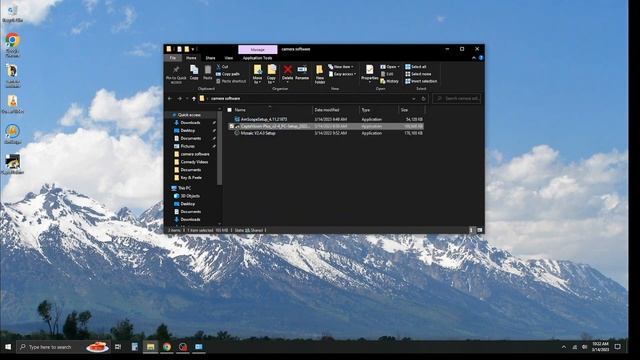Click Paste shortcut in the ribbon
Viewport: 640px width, 360px height.
click(x=231, y=81)
